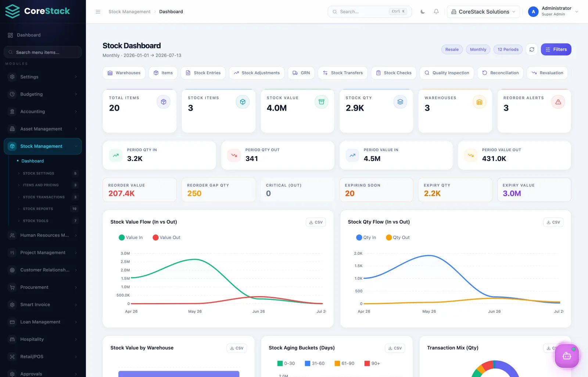Click Smart Invoice sidebar icon
Screen dimensions: 588x377
12,305
